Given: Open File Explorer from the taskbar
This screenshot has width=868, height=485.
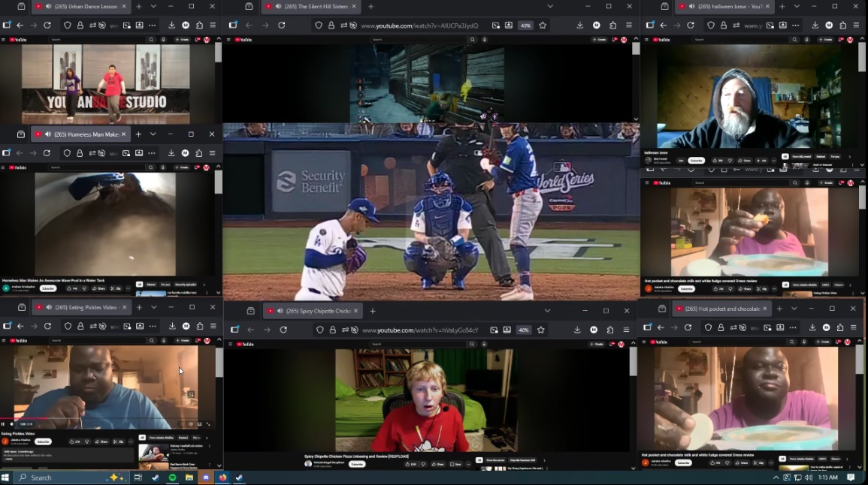Looking at the screenshot, I should tap(189, 477).
